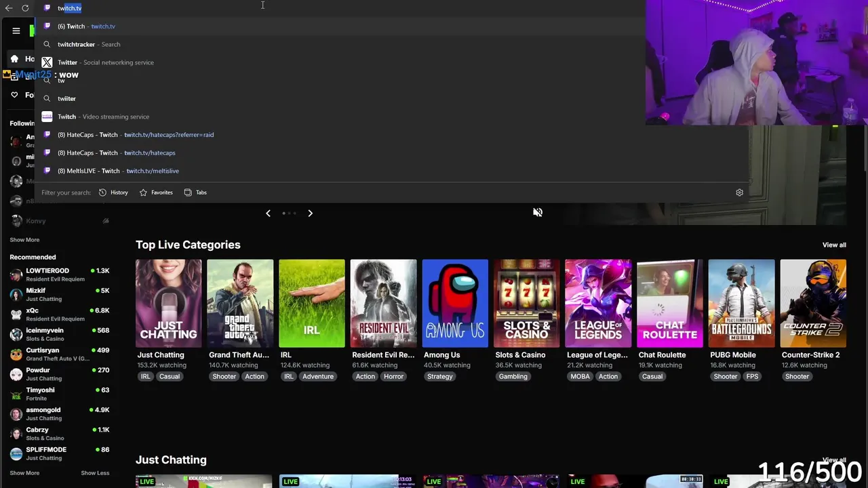Image resolution: width=868 pixels, height=488 pixels.
Task: Open iceinmyvein channel in Recommended
Action: (60, 334)
